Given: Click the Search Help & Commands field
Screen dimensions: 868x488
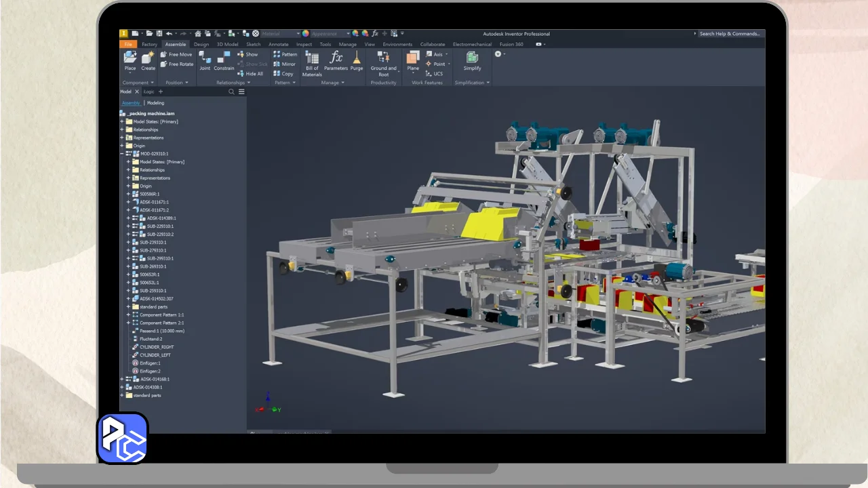Looking at the screenshot, I should click(729, 33).
